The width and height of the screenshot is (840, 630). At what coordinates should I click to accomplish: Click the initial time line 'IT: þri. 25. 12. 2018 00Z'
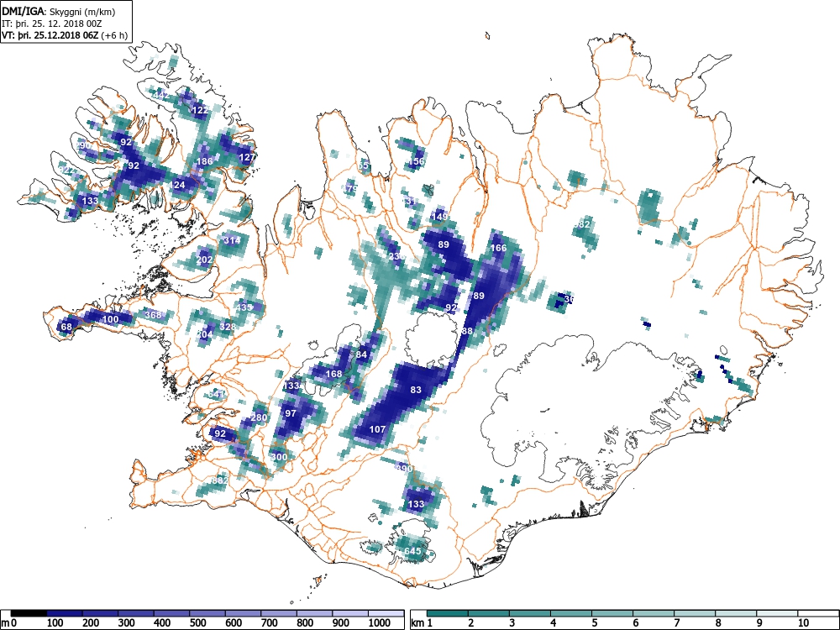pos(51,24)
